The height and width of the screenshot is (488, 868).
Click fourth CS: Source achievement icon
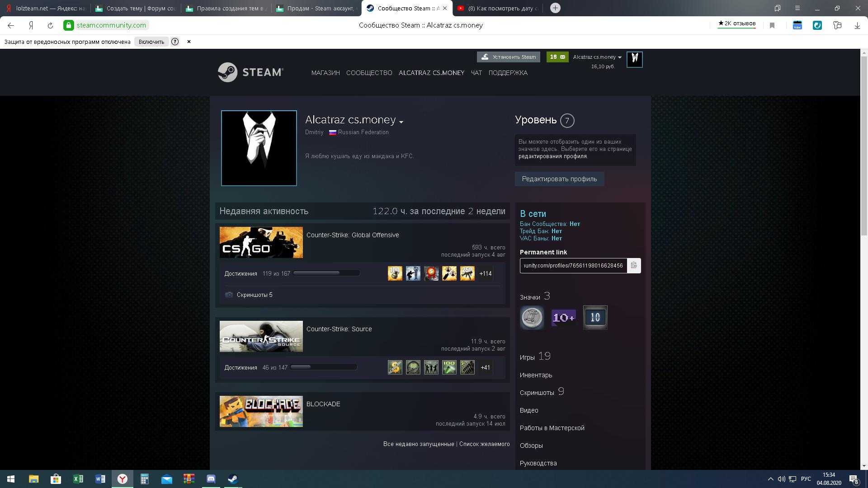(449, 367)
